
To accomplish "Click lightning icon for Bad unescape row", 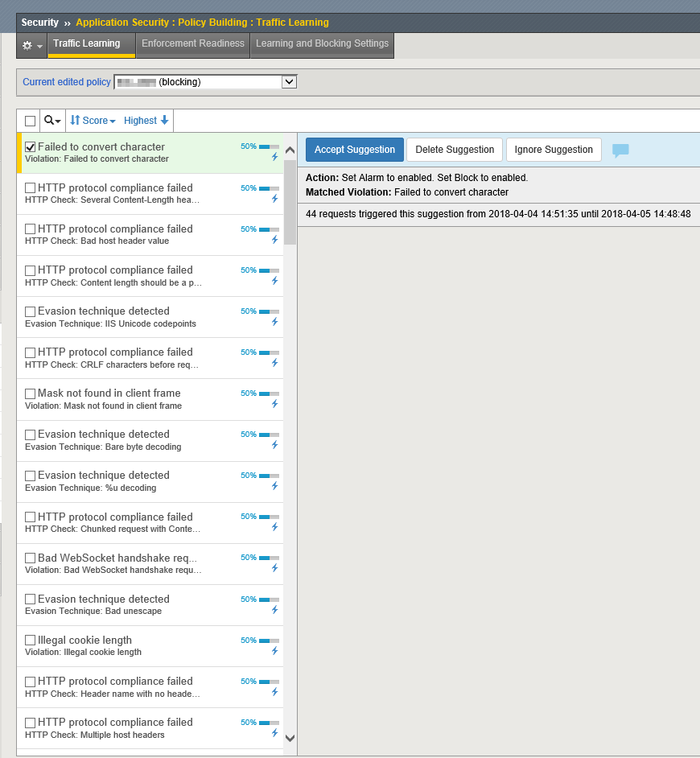I will pyautogui.click(x=274, y=610).
